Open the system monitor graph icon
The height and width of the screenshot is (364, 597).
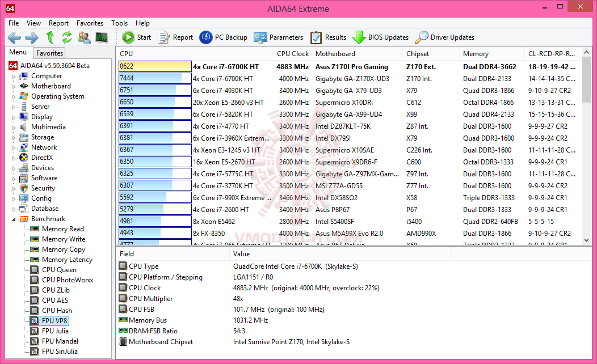click(x=101, y=37)
